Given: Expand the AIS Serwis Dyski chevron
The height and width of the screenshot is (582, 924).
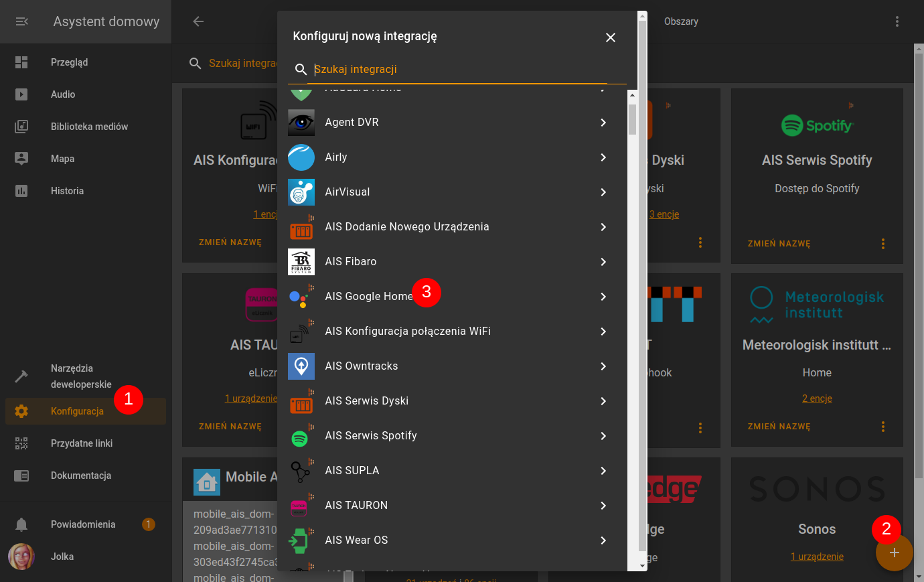Looking at the screenshot, I should (603, 401).
